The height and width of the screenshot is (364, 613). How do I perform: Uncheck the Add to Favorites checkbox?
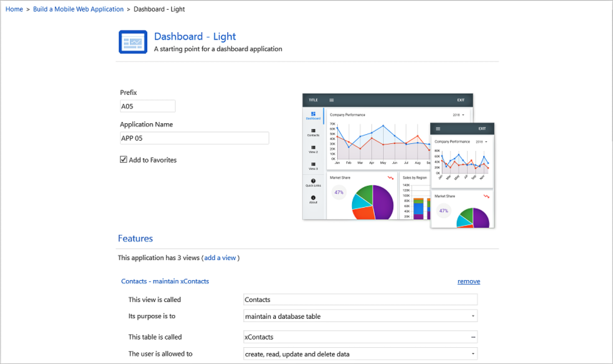(123, 160)
